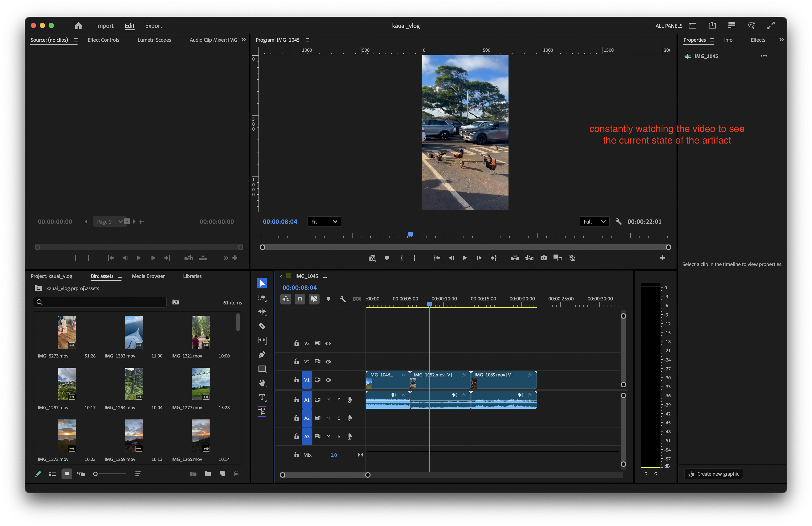Select the Hand tool
The image size is (812, 526).
[x=262, y=383]
